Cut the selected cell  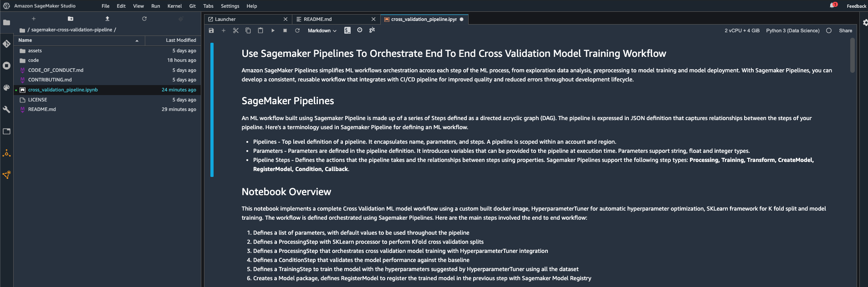pyautogui.click(x=236, y=30)
